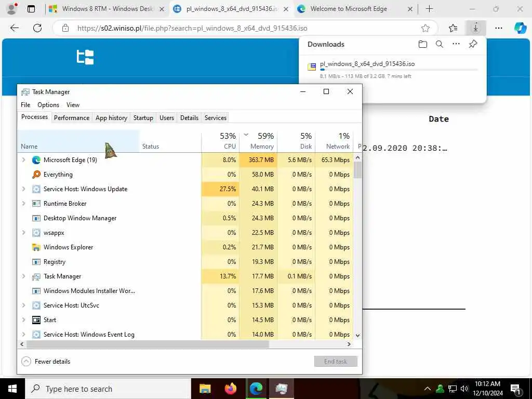The image size is (532, 399).
Task: View site information lock icon
Action: (x=65, y=28)
